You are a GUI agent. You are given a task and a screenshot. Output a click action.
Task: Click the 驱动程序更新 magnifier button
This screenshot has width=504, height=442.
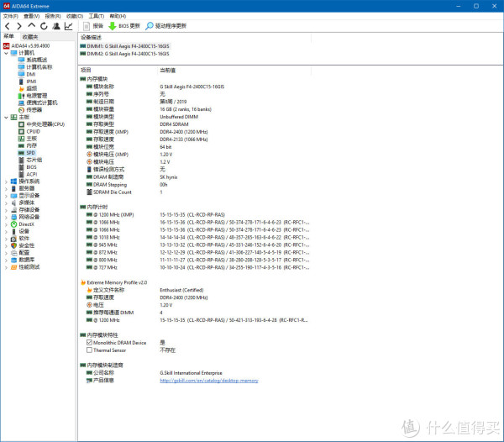point(165,26)
